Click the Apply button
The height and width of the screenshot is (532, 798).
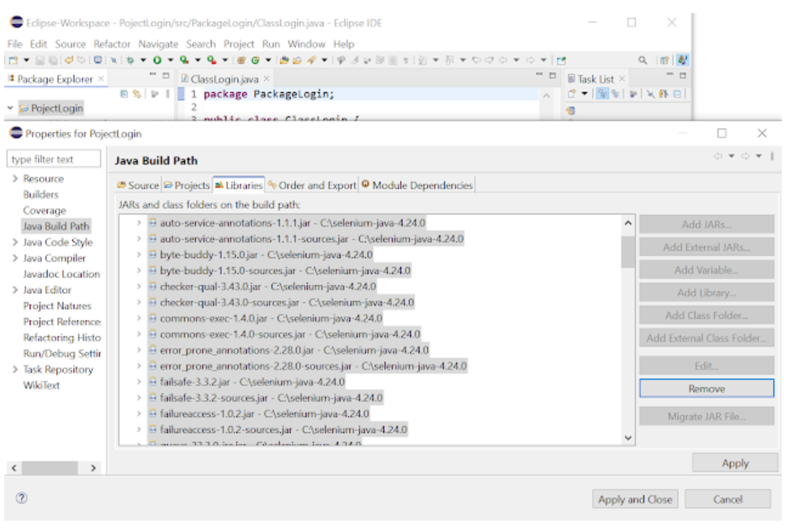tap(735, 463)
